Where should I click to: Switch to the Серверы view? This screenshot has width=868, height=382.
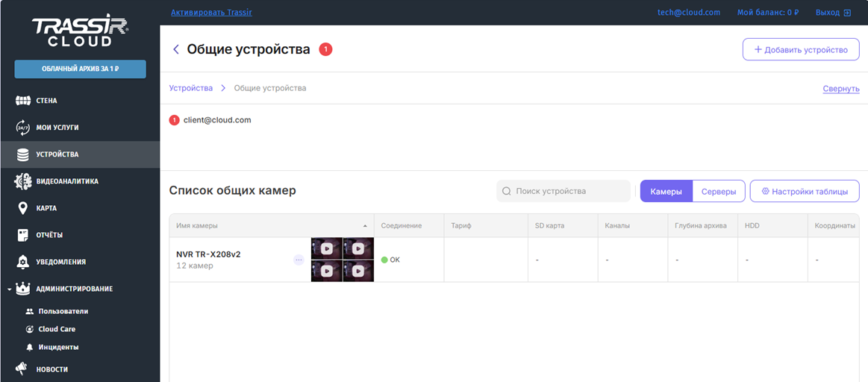[719, 191]
